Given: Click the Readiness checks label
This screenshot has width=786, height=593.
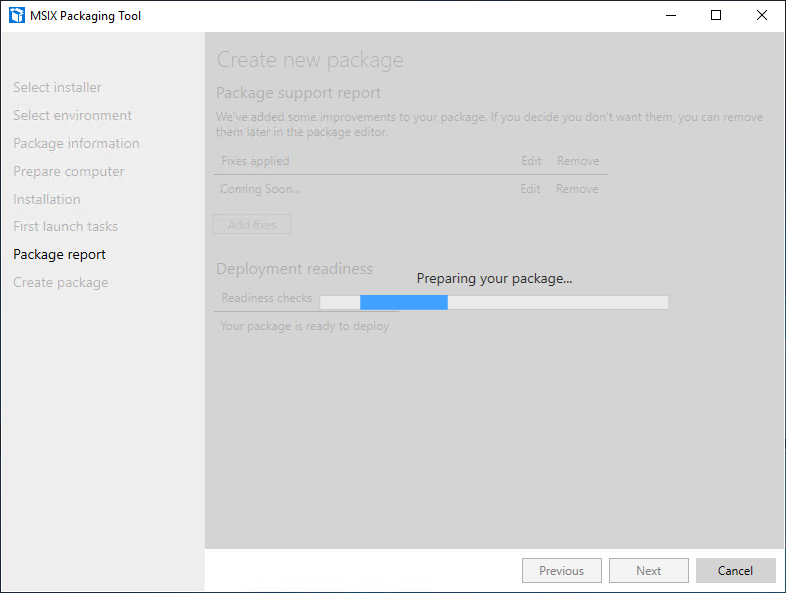Looking at the screenshot, I should (x=267, y=298).
